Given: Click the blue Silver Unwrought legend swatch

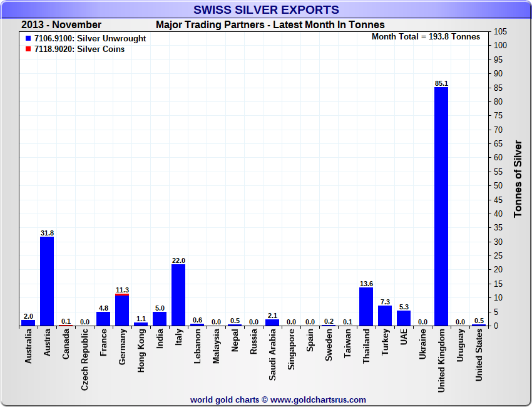Looking at the screenshot, I should (x=28, y=39).
